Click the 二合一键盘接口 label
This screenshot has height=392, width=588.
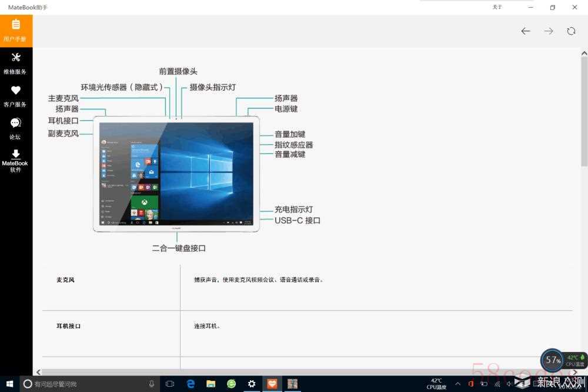tap(179, 248)
